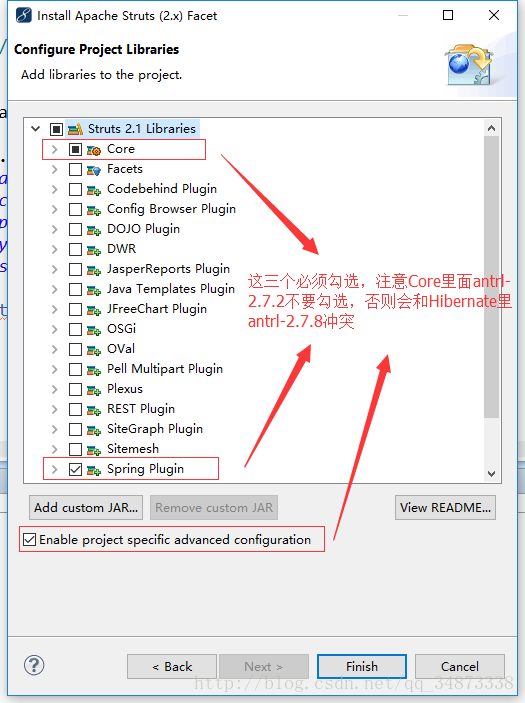Screen dimensions: 525x703
Task: Click the Config Browser Plugin icon
Action: click(94, 210)
